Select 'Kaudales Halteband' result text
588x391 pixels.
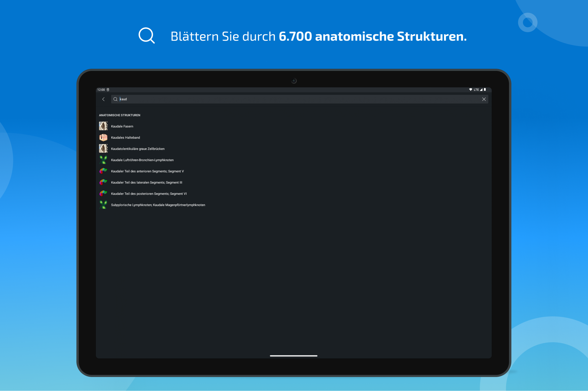(125, 138)
